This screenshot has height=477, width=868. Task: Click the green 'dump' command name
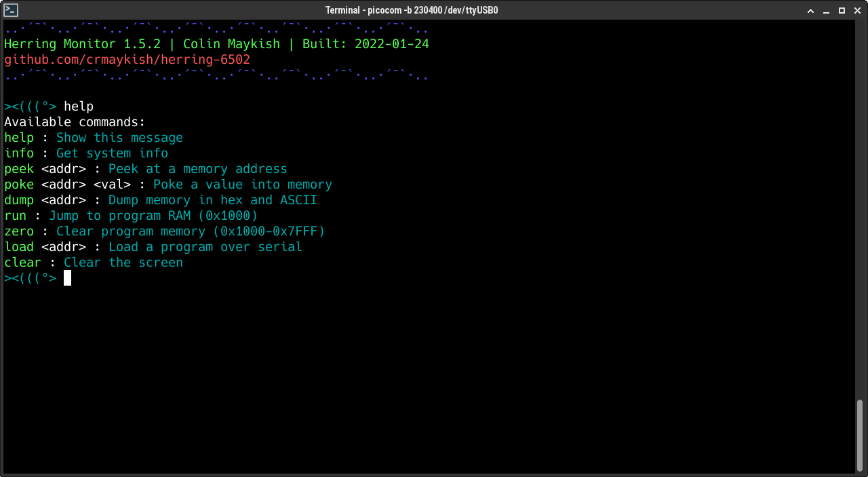19,200
